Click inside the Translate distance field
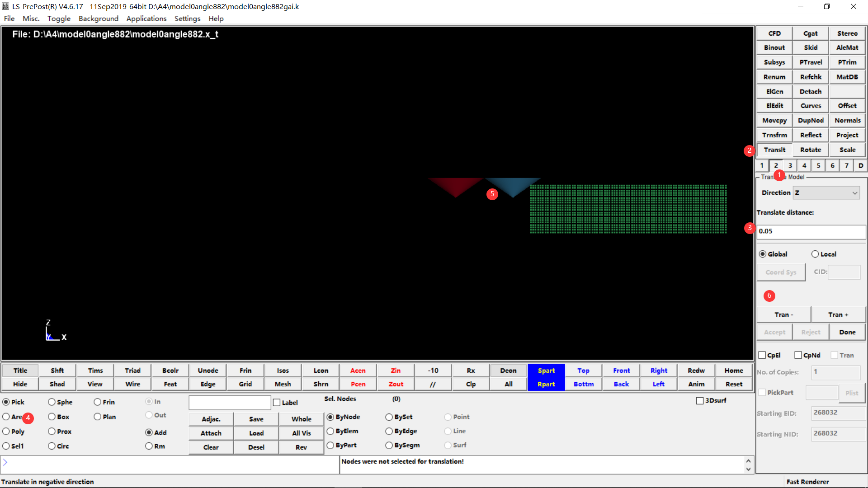The width and height of the screenshot is (868, 488). [811, 231]
